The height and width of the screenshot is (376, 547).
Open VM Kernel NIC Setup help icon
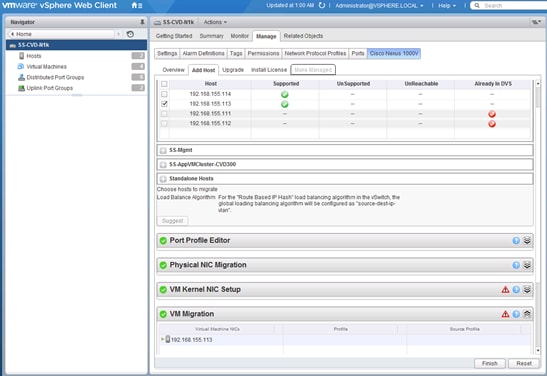coord(516,289)
